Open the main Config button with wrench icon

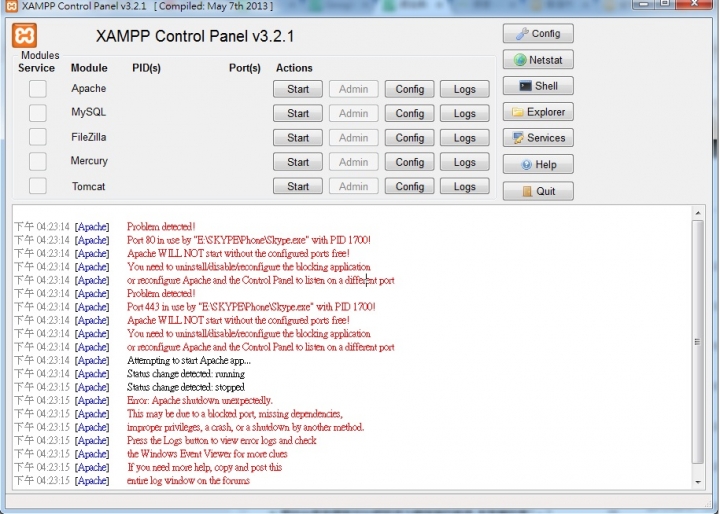(538, 34)
